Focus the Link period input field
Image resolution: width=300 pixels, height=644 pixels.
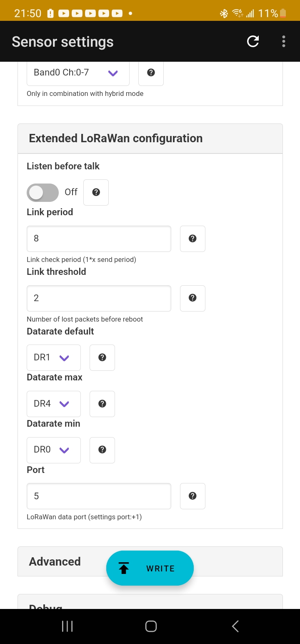click(x=99, y=239)
